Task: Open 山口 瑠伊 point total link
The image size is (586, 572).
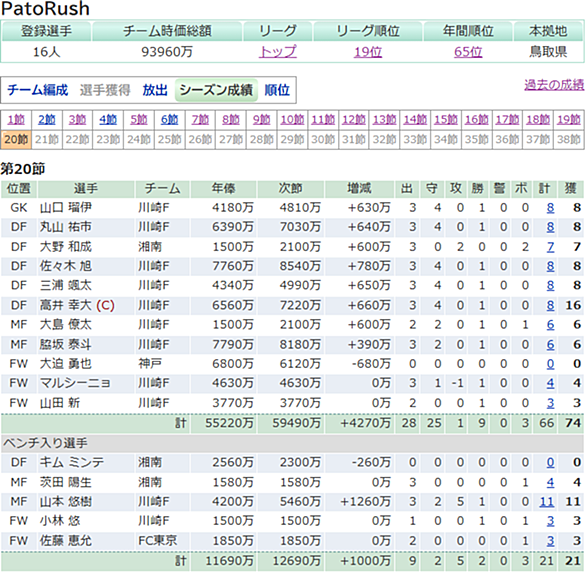Action: click(550, 207)
